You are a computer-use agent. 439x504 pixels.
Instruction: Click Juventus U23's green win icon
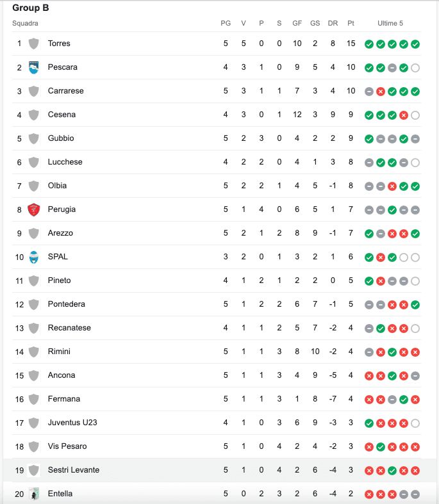(369, 423)
